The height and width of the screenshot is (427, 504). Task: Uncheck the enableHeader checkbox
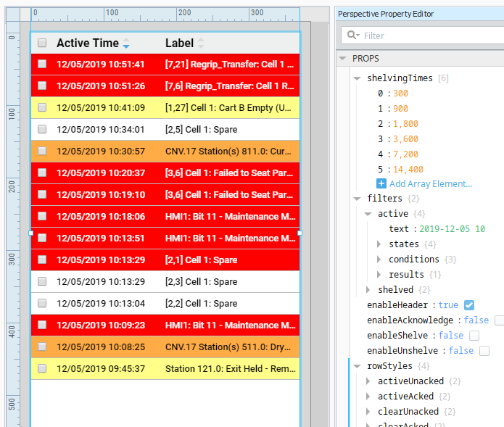coord(469,305)
